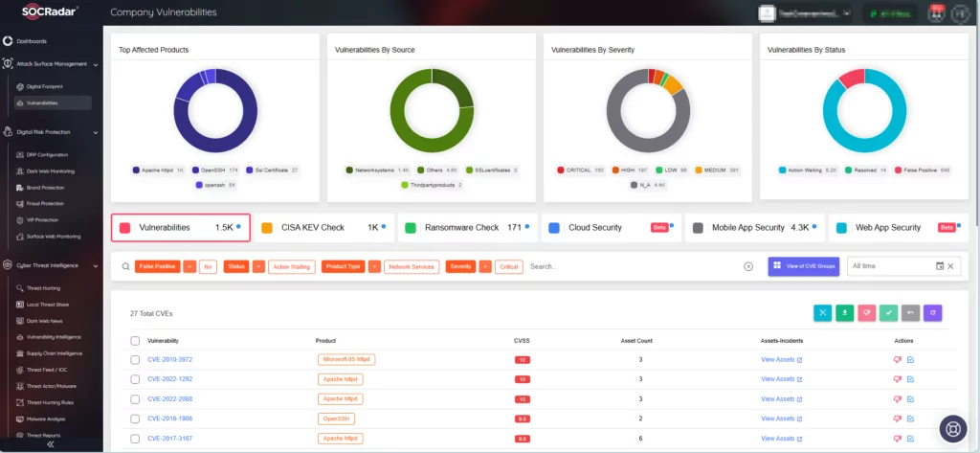This screenshot has width=980, height=453.
Task: Click the Dark Web News icon
Action: (x=21, y=320)
